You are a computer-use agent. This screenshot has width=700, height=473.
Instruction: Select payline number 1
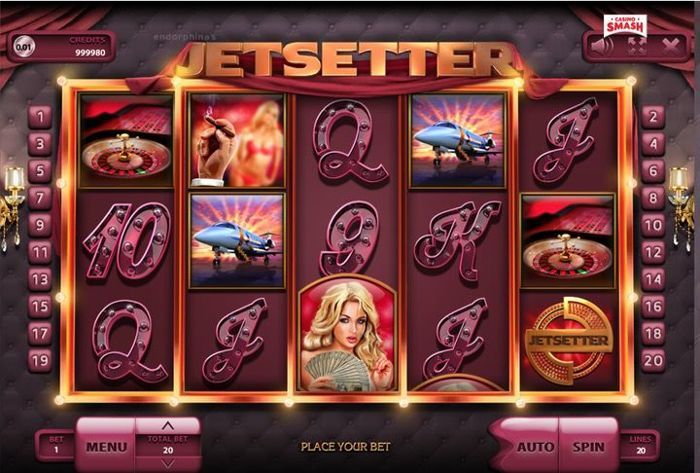[x=40, y=117]
